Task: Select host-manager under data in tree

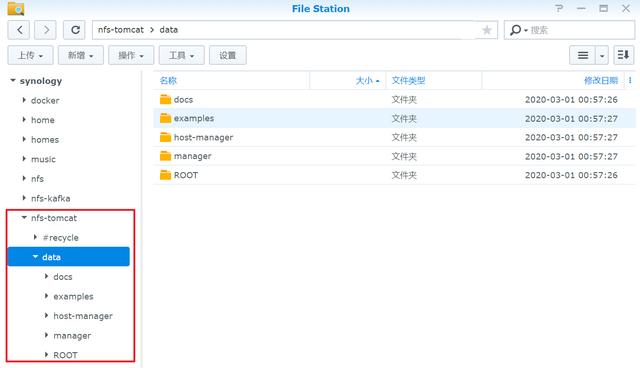Action: [83, 316]
